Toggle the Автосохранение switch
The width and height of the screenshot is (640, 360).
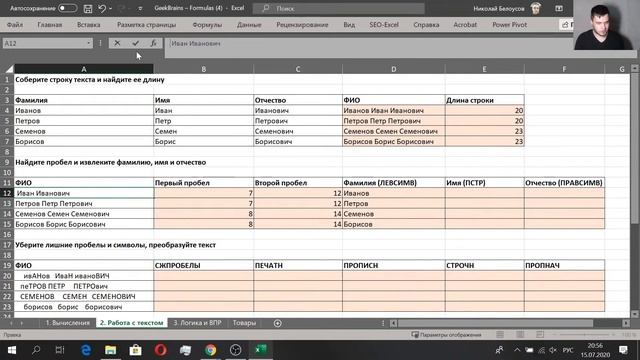coord(67,8)
